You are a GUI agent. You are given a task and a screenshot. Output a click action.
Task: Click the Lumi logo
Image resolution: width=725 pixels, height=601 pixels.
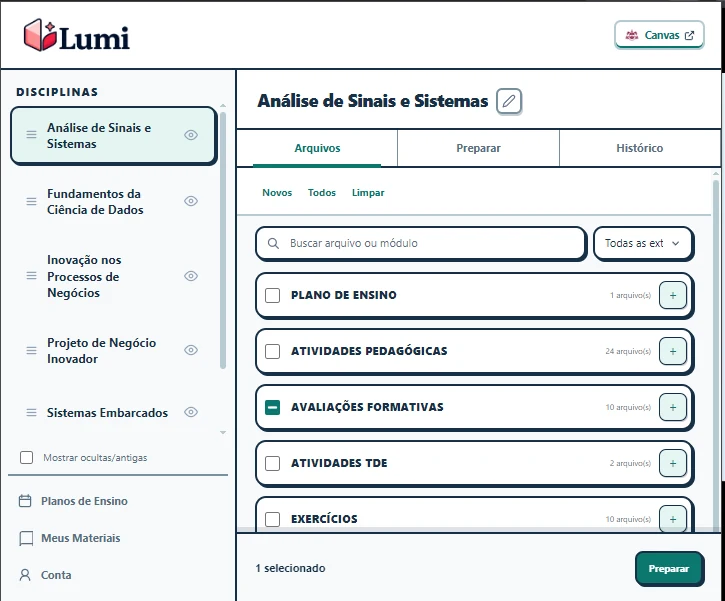click(77, 35)
